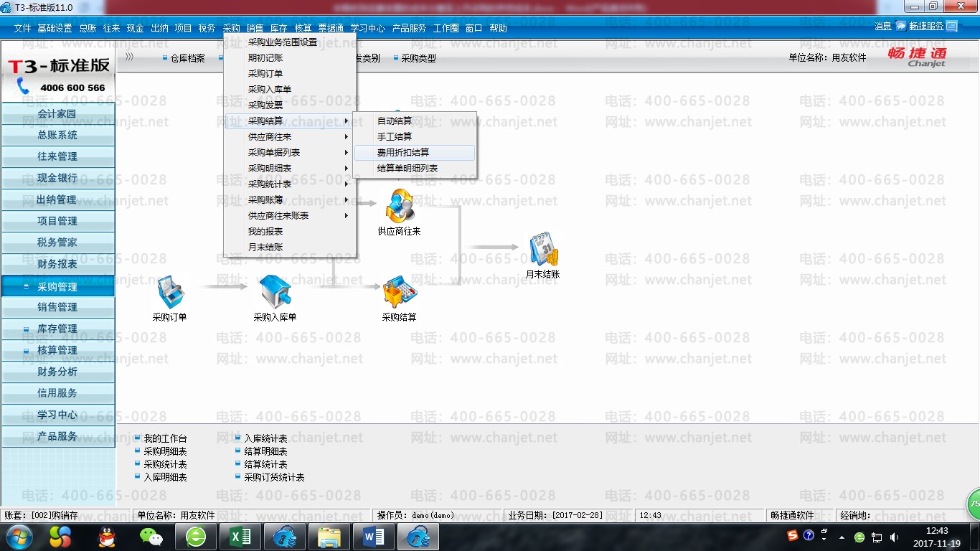This screenshot has height=551, width=980.
Task: Click the green circle tray icon
Action: click(x=859, y=537)
